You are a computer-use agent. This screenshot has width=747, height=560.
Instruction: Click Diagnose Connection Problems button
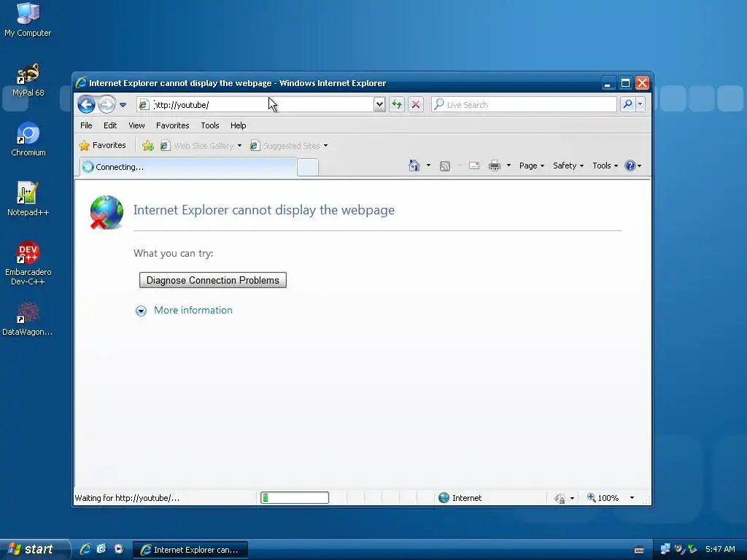click(x=212, y=280)
